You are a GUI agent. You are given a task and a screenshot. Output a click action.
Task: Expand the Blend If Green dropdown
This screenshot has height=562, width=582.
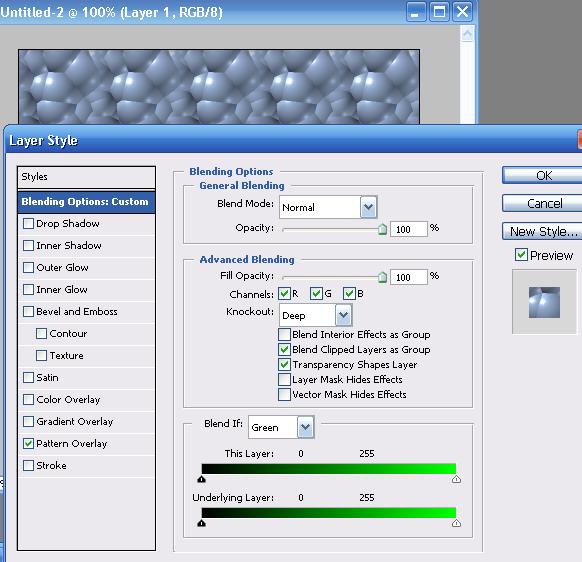[305, 427]
